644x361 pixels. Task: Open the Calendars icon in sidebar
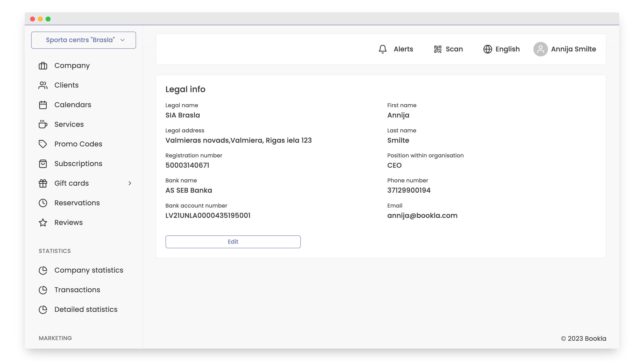pos(43,105)
